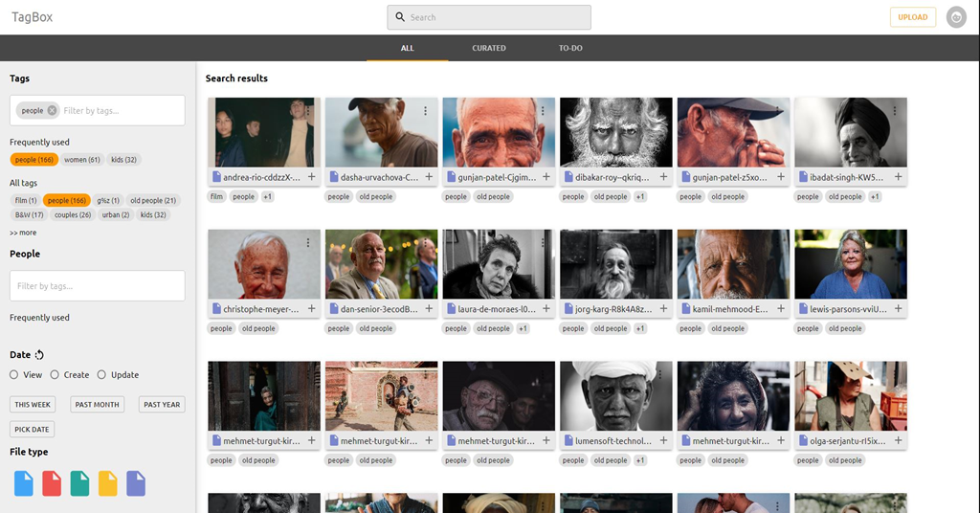This screenshot has width=980, height=513.
Task: Add tag to dan-senior file
Action: click(429, 309)
